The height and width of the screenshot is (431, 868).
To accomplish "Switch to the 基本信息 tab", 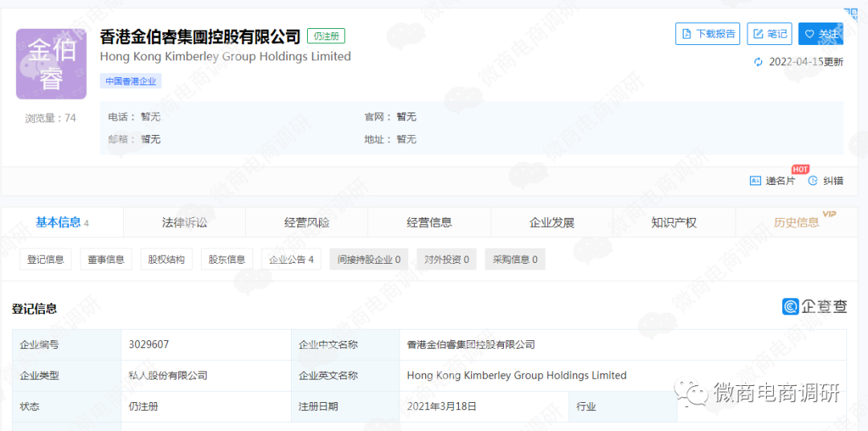I will click(62, 223).
